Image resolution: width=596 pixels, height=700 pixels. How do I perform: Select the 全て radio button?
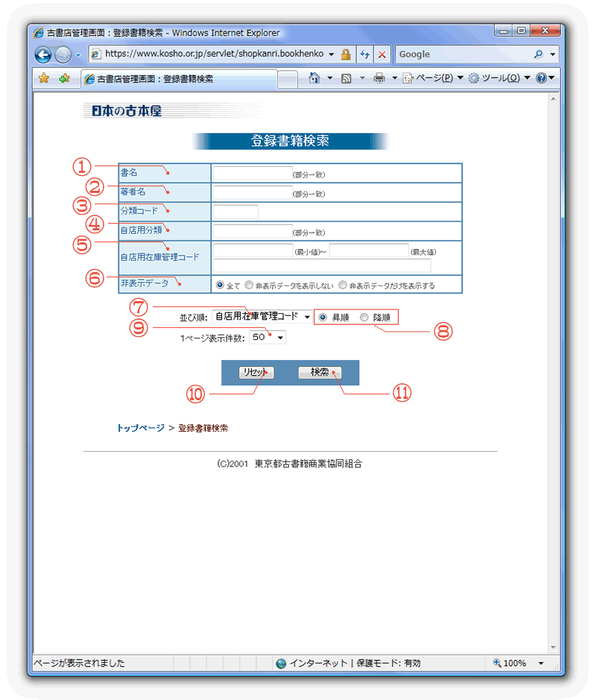click(220, 285)
